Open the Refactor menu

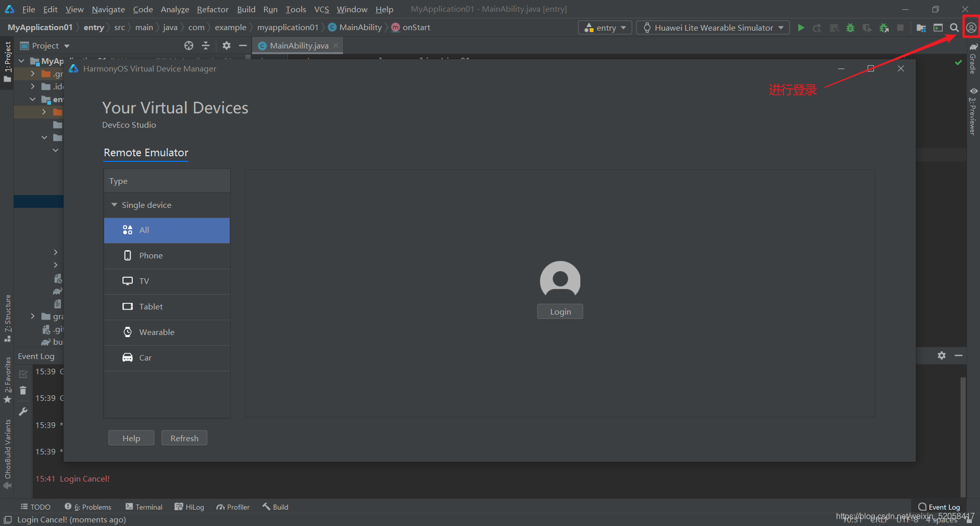(x=213, y=9)
